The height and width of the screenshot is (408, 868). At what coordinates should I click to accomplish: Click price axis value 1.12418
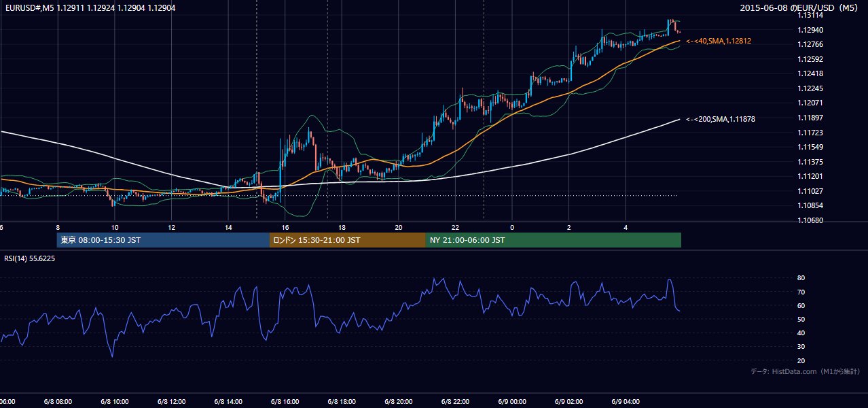point(810,73)
